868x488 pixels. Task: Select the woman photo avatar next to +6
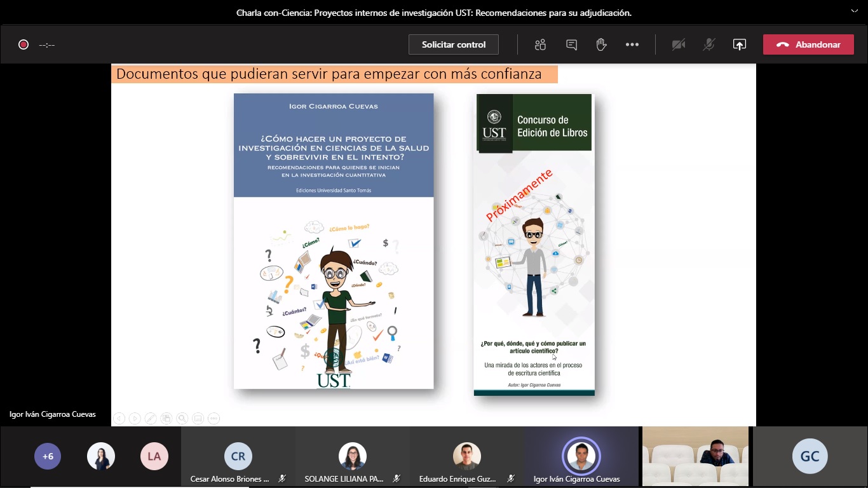click(101, 456)
